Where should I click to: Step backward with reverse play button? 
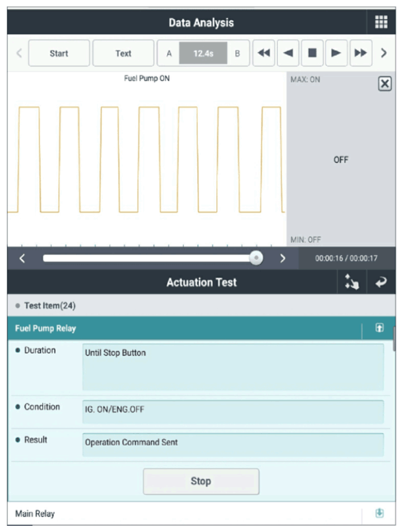pos(288,53)
